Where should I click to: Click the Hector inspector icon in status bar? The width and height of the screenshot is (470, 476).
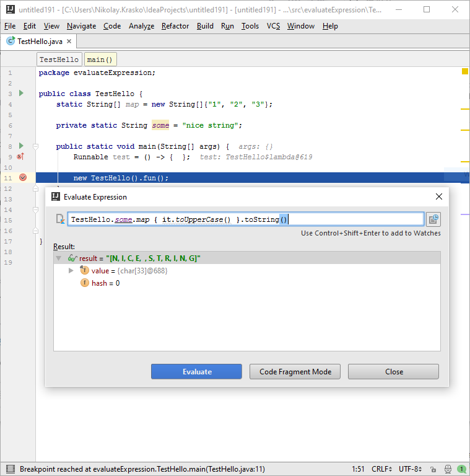[448, 469]
